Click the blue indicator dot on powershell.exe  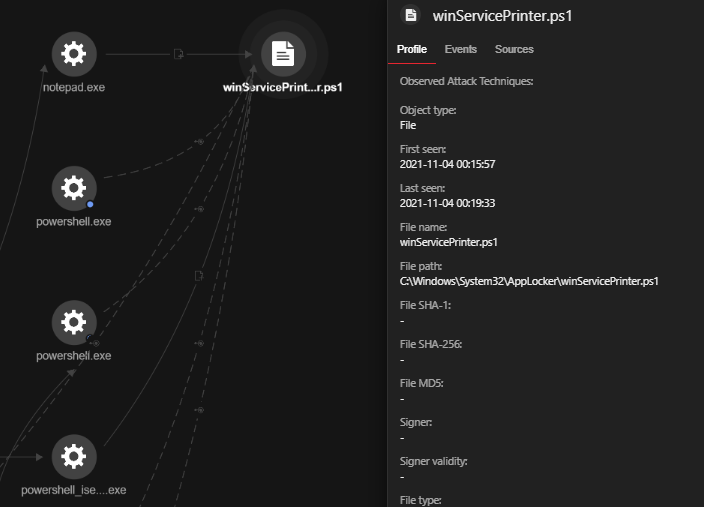point(90,204)
